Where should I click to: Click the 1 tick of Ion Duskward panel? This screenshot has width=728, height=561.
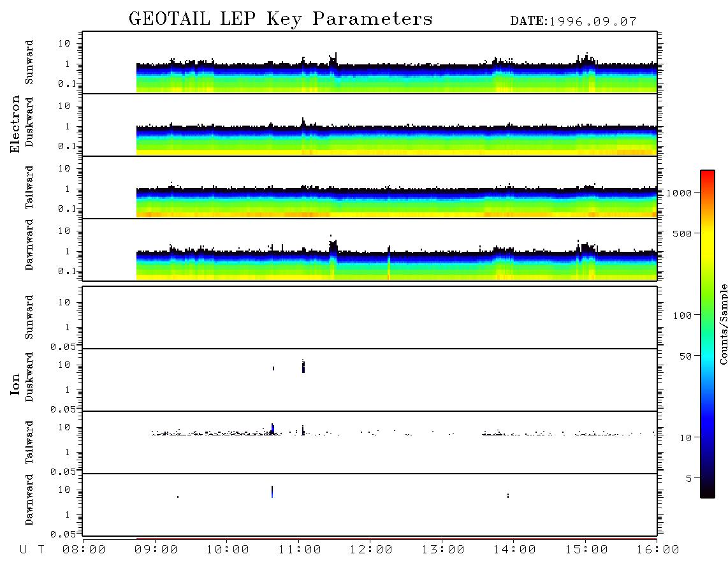click(68, 390)
